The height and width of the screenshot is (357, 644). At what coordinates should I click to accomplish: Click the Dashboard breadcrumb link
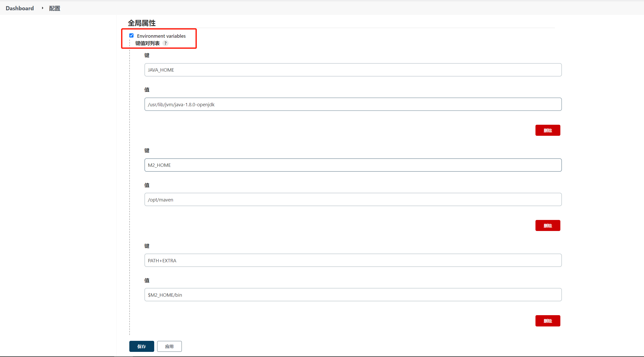point(20,8)
